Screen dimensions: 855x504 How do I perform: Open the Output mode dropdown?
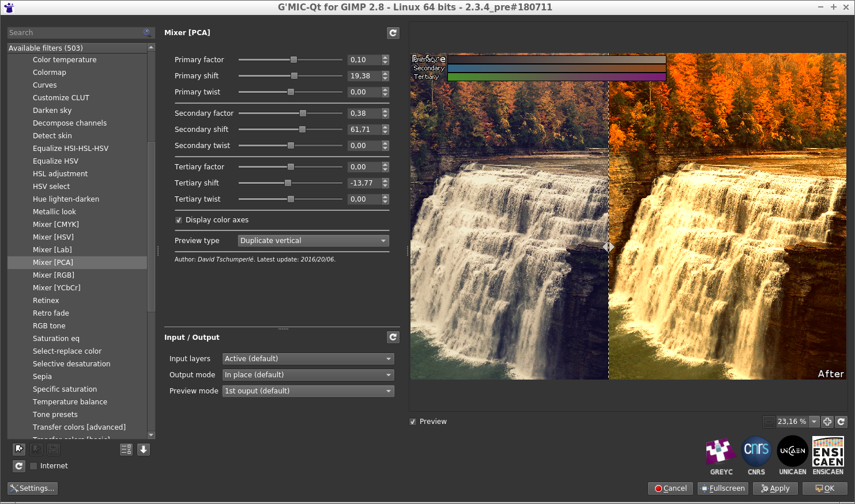(308, 374)
